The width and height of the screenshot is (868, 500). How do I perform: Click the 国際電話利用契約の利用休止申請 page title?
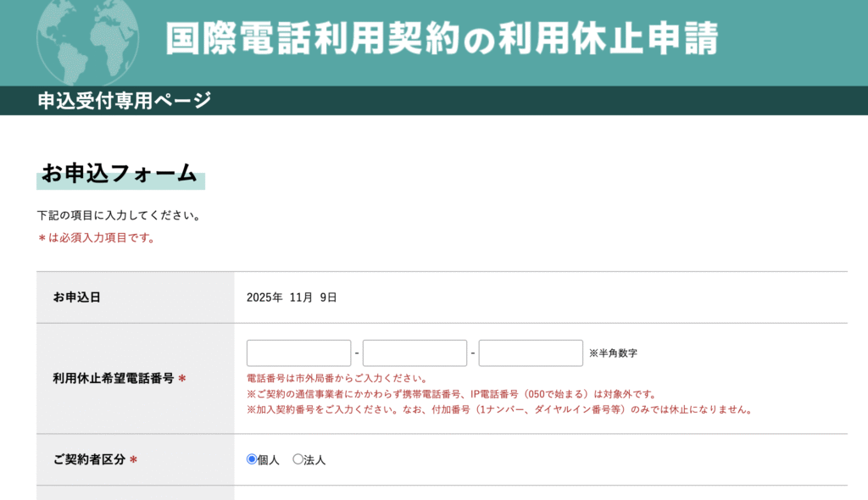(441, 39)
